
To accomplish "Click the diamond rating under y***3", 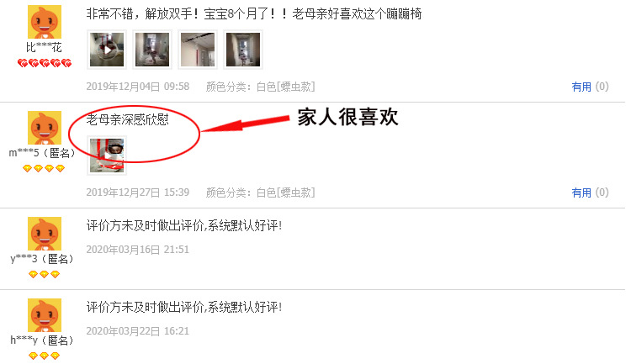I will pos(45,274).
